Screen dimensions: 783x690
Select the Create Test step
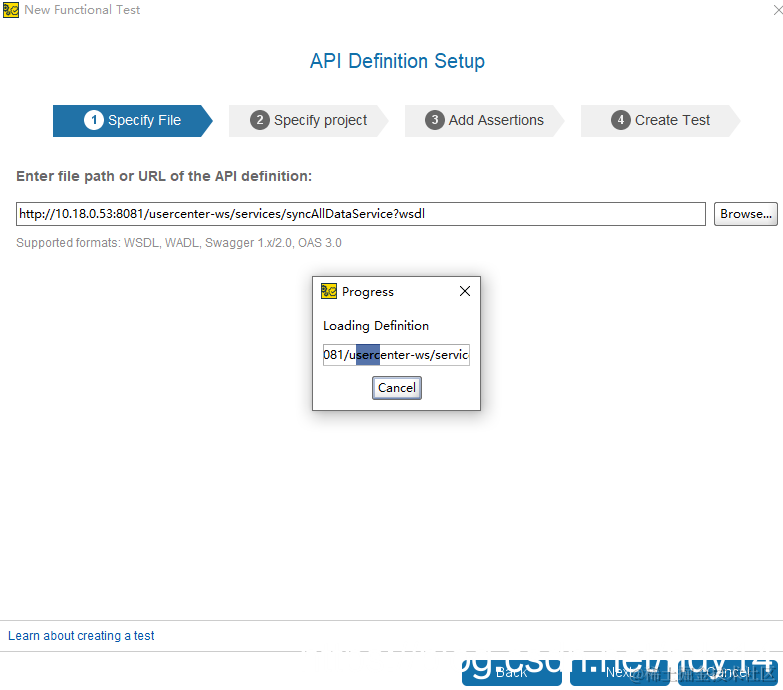point(660,121)
